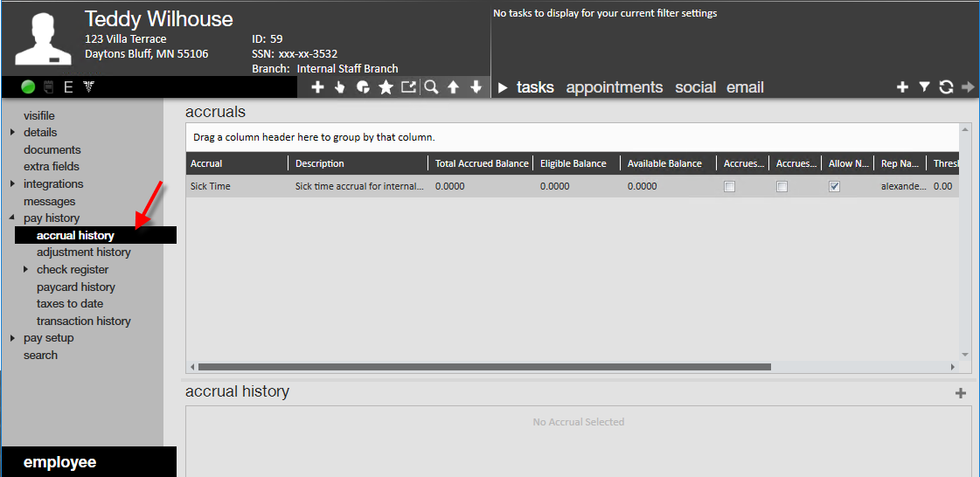This screenshot has height=477, width=980.
Task: Expand the check register tree arrow
Action: pos(25,270)
